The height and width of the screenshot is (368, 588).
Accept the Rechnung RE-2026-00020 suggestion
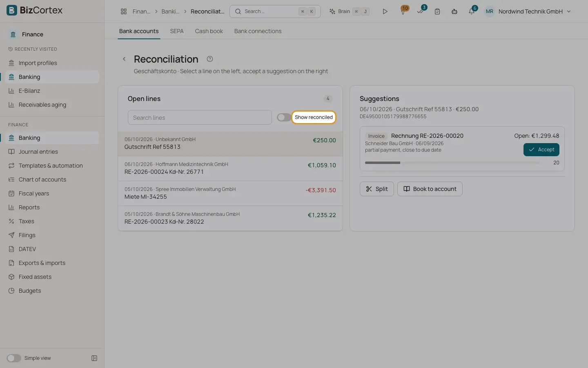pos(541,150)
